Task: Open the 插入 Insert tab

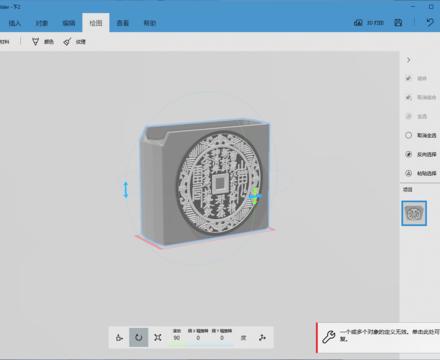Action: click(x=15, y=23)
